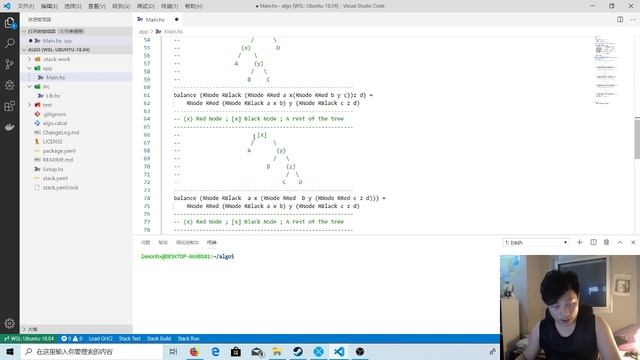Open Lib.hs in the file tree

[53, 96]
